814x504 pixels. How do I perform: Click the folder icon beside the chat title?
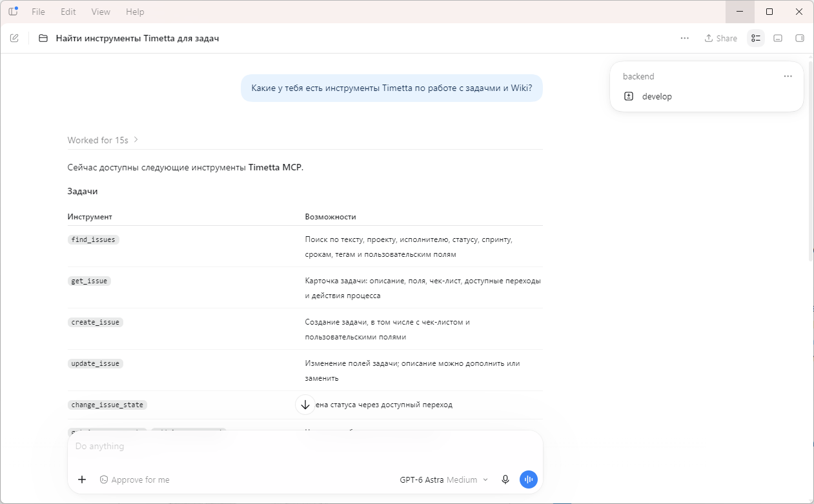[x=43, y=38]
